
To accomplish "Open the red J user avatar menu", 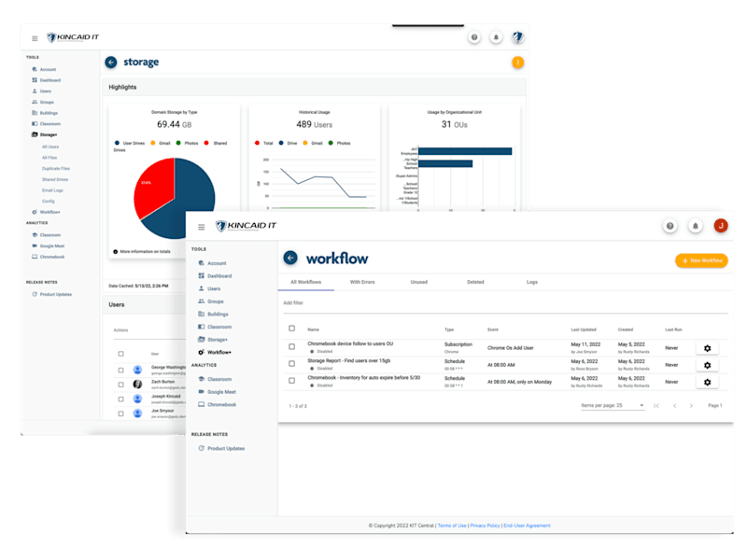I will coord(720,225).
